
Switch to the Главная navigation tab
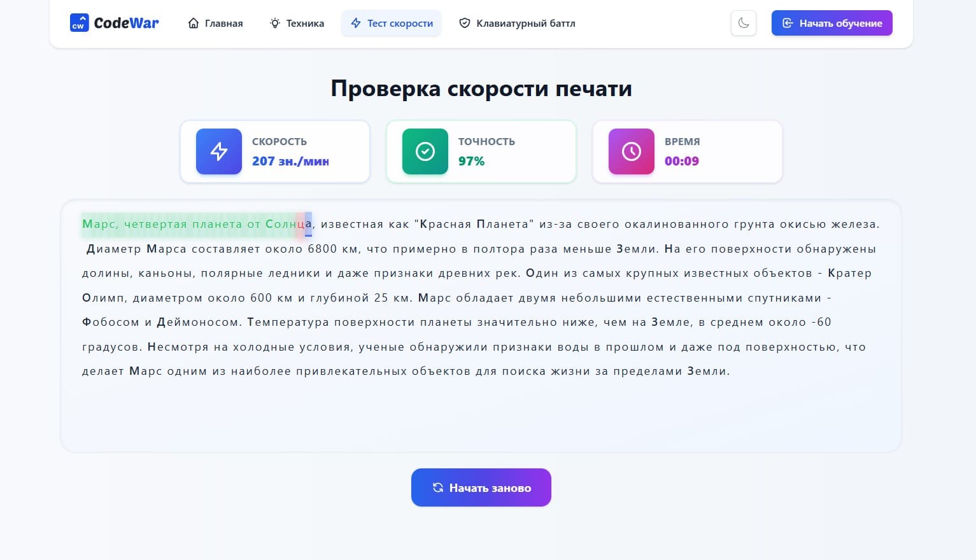223,23
